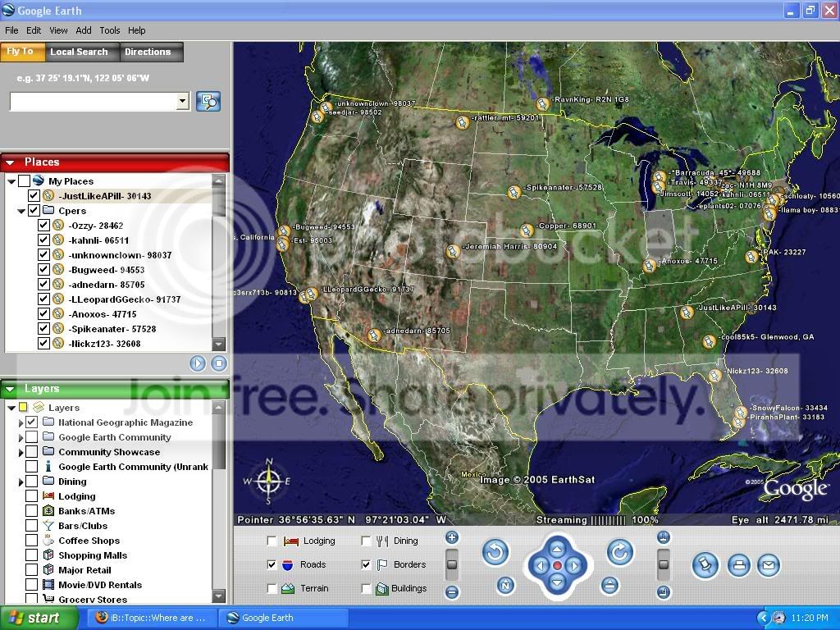Image resolution: width=840 pixels, height=630 pixels.
Task: Collapse the Cpers folder tree node
Action: pyautogui.click(x=21, y=211)
